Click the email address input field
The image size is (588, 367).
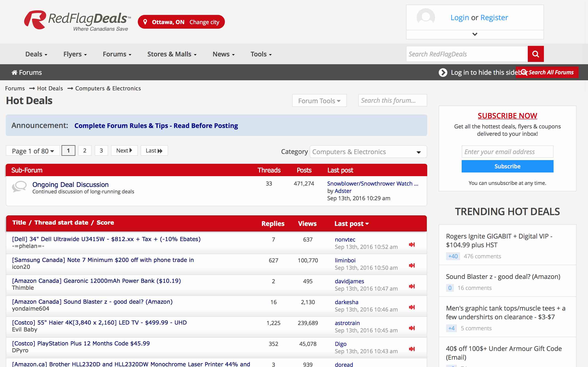click(x=507, y=152)
